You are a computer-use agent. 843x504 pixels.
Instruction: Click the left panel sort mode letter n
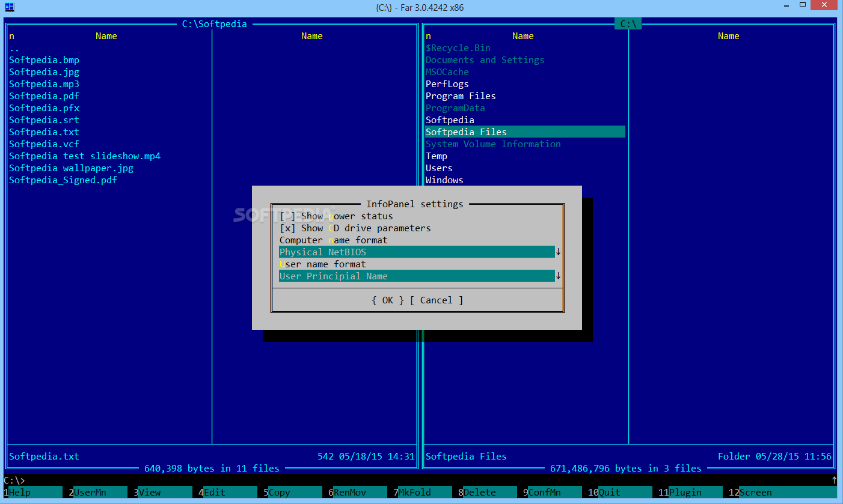click(x=11, y=36)
